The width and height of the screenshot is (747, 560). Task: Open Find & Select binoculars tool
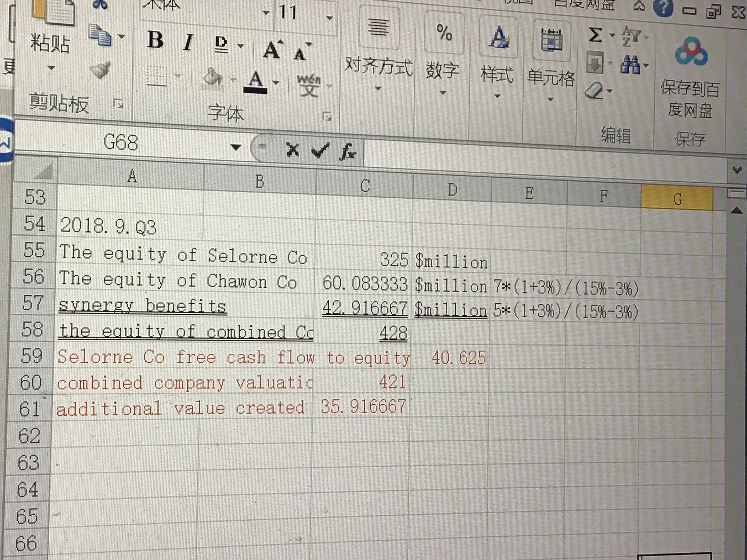pos(630,65)
